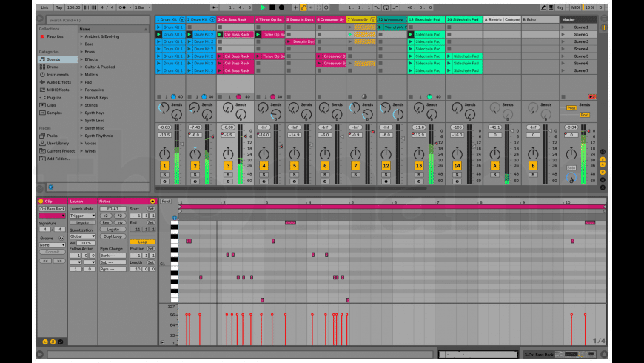
Task: Launch Scene 3 from Master track
Action: [581, 41]
